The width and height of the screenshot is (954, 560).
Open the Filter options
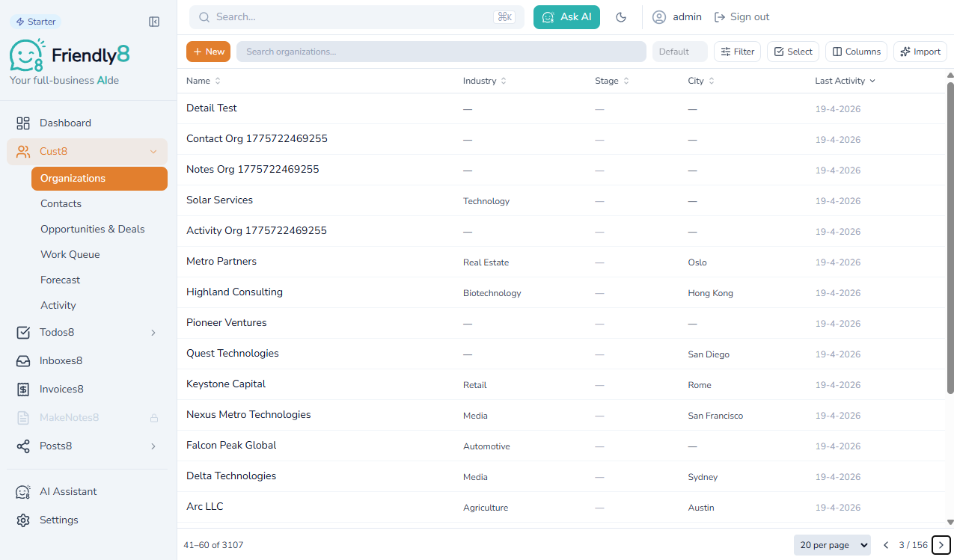point(737,52)
